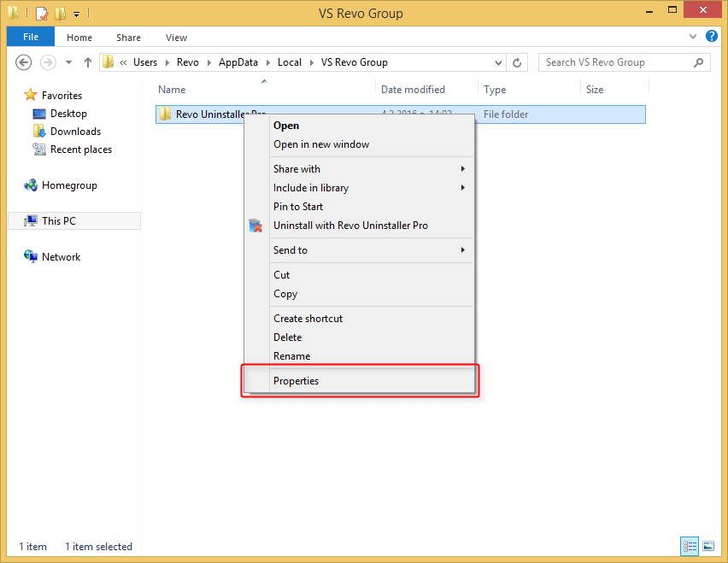Image resolution: width=728 pixels, height=563 pixels.
Task: Switch to the Home ribbon tab
Action: pyautogui.click(x=79, y=38)
